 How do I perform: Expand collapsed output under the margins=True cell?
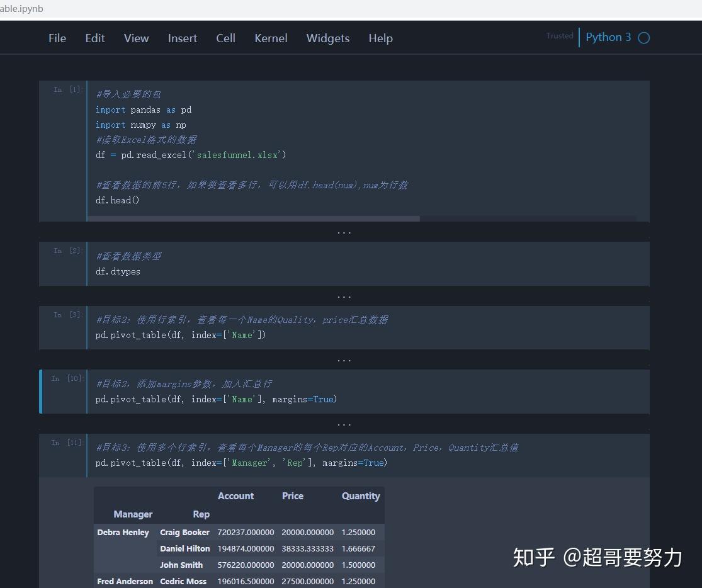(344, 424)
